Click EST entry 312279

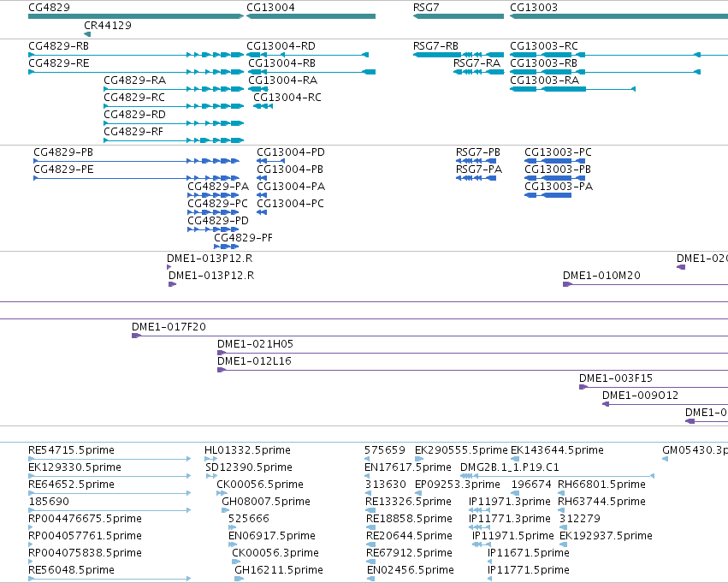(580, 520)
